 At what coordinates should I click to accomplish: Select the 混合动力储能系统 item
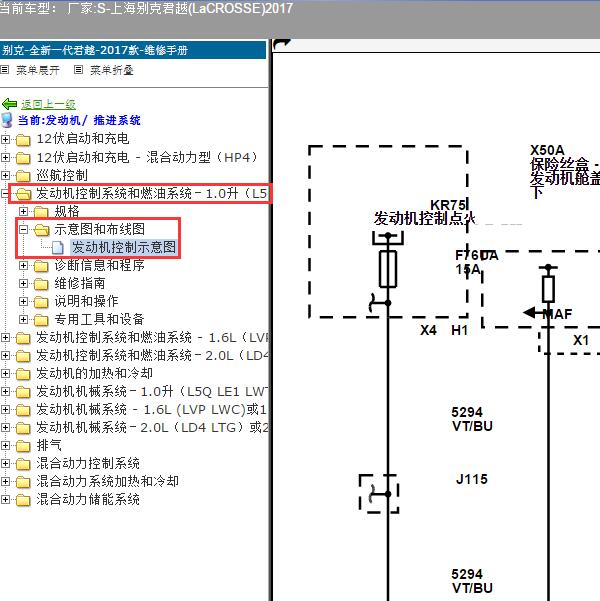point(88,499)
